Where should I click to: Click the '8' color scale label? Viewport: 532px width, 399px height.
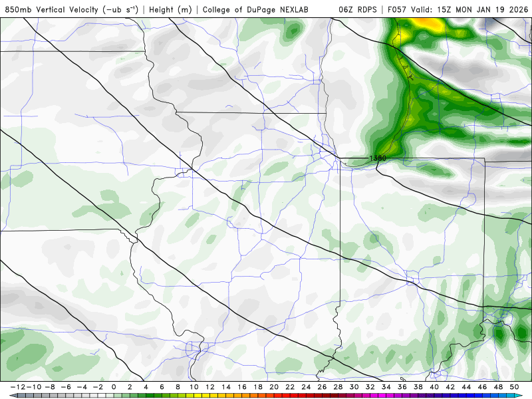click(x=178, y=387)
